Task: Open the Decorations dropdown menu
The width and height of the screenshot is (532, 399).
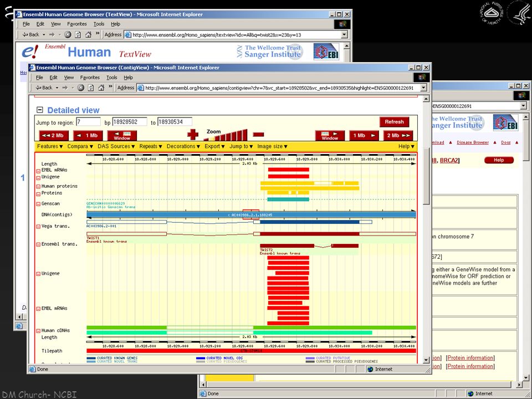Action: pyautogui.click(x=183, y=146)
